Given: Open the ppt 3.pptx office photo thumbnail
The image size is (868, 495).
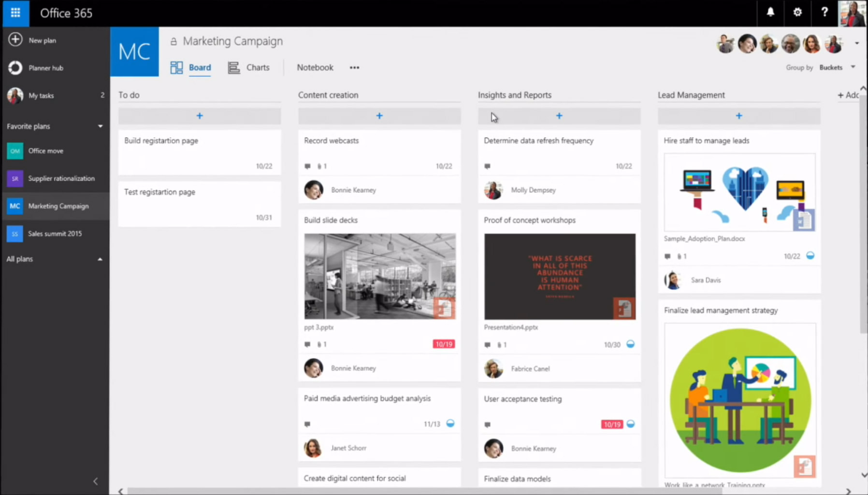Looking at the screenshot, I should click(380, 276).
